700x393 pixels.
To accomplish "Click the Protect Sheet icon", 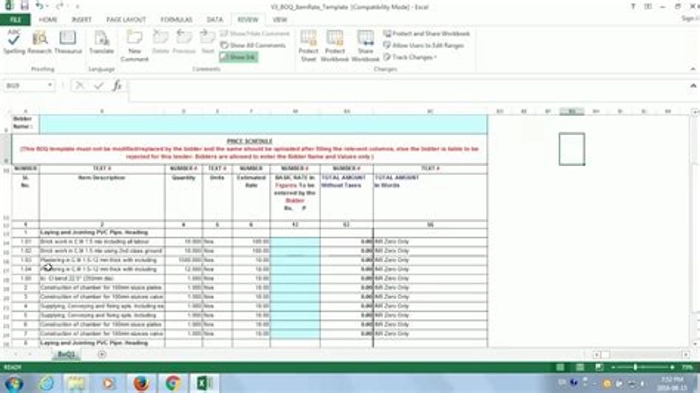I will tap(308, 46).
